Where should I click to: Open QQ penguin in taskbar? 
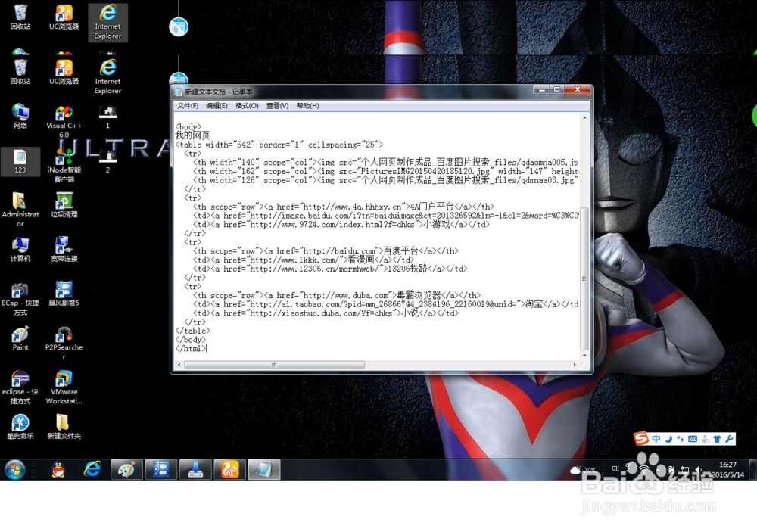coord(58,469)
